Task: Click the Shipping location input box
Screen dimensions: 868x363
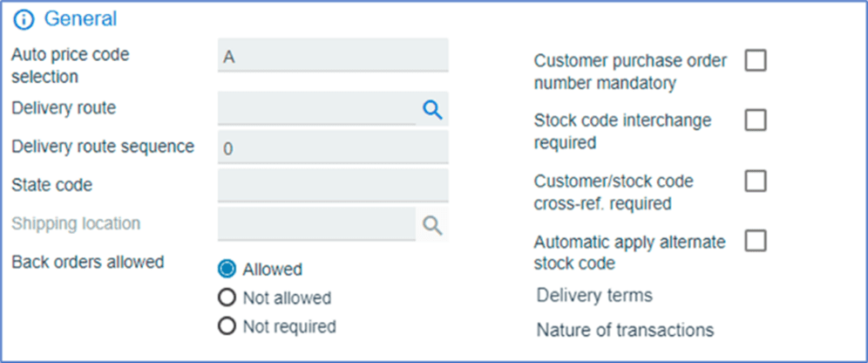Action: [x=316, y=224]
